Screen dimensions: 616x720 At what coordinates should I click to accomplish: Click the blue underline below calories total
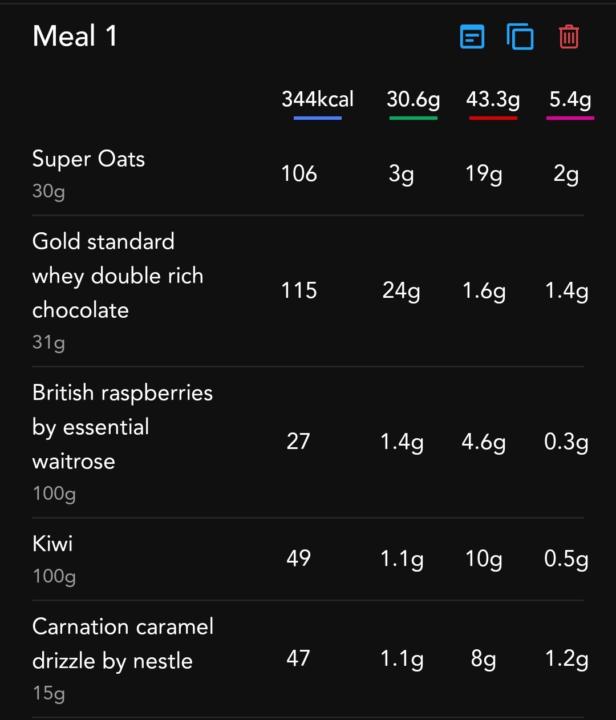[x=317, y=118]
